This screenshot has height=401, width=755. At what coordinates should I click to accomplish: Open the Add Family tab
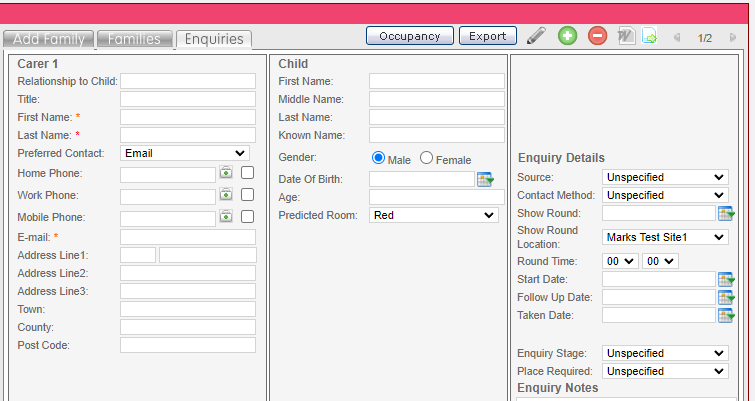[48, 39]
